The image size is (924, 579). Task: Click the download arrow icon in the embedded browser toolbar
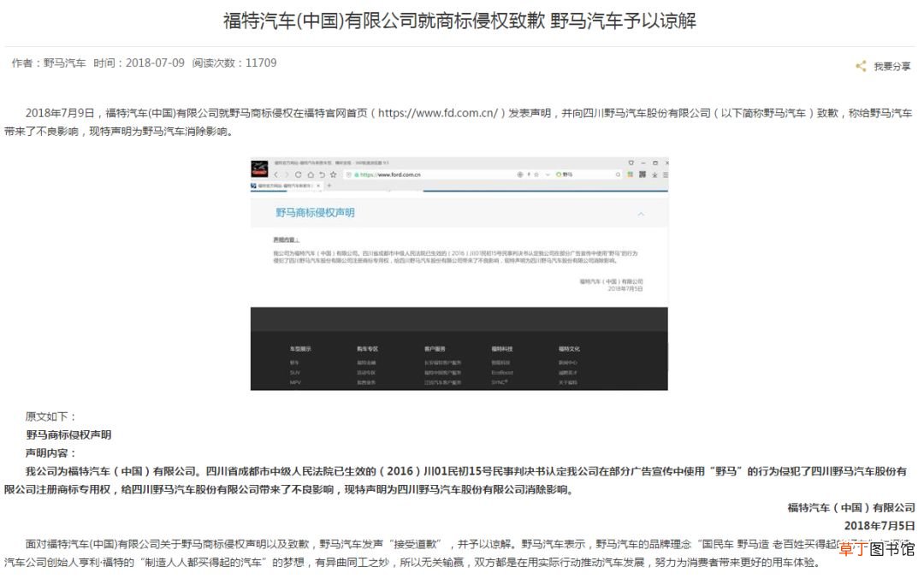(654, 175)
